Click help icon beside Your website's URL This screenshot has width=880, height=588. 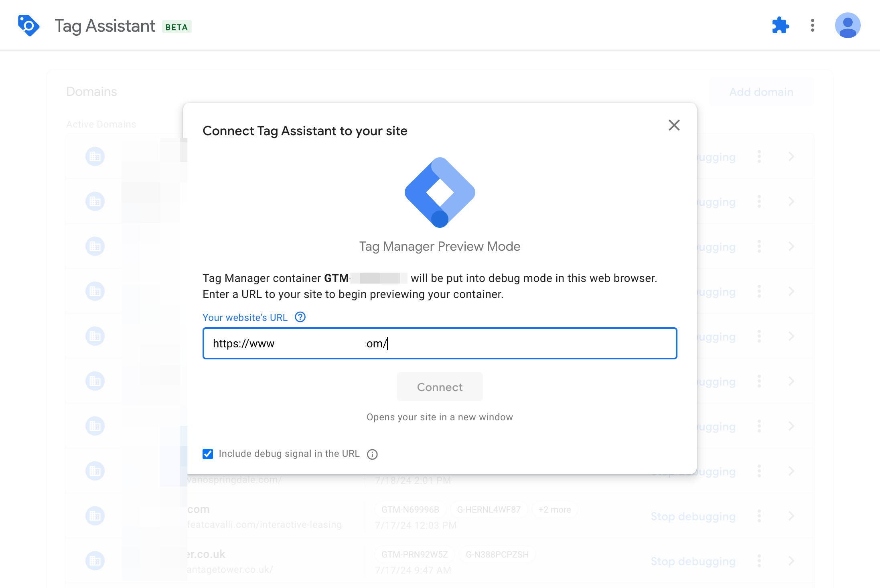click(x=300, y=317)
